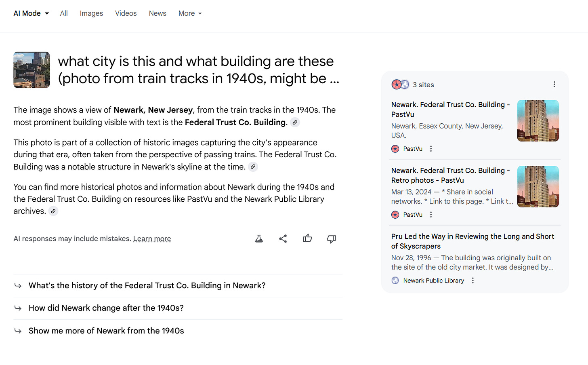Switch to the Images tab

(91, 13)
